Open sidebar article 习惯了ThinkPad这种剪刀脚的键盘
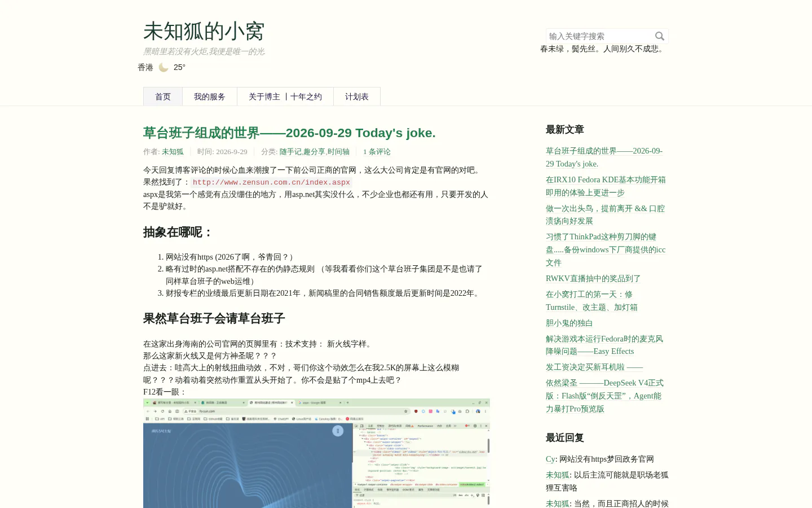The width and height of the screenshot is (812, 508). pyautogui.click(x=606, y=249)
